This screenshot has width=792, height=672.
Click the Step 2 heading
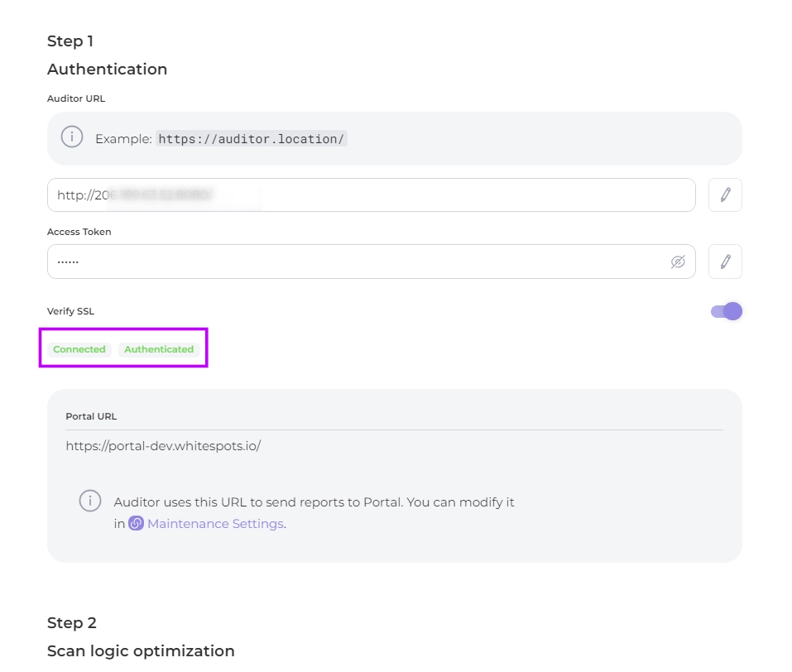coord(71,623)
